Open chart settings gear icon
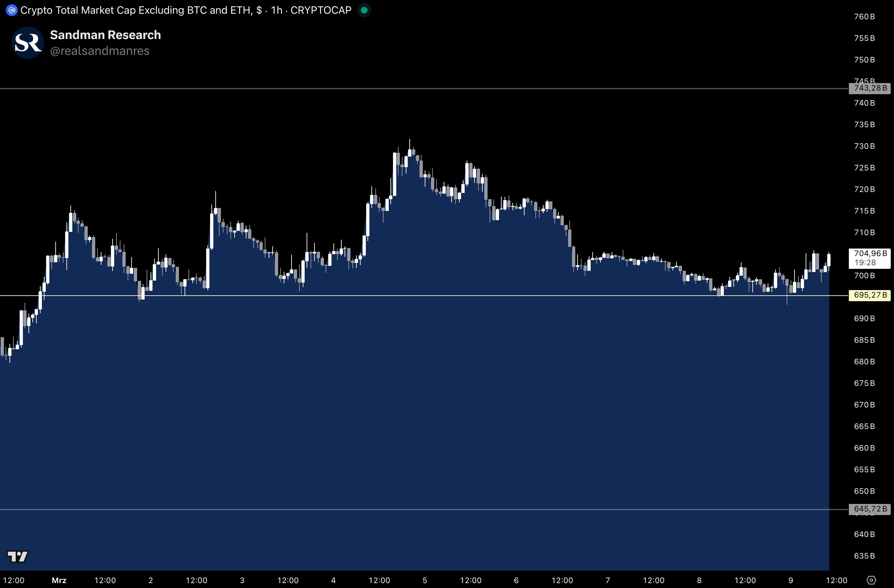 872,580
